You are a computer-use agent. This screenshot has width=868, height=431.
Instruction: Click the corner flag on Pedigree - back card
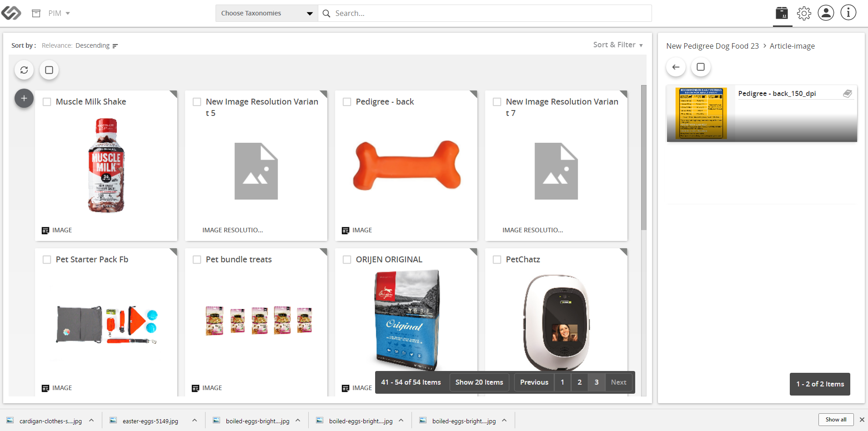point(474,94)
